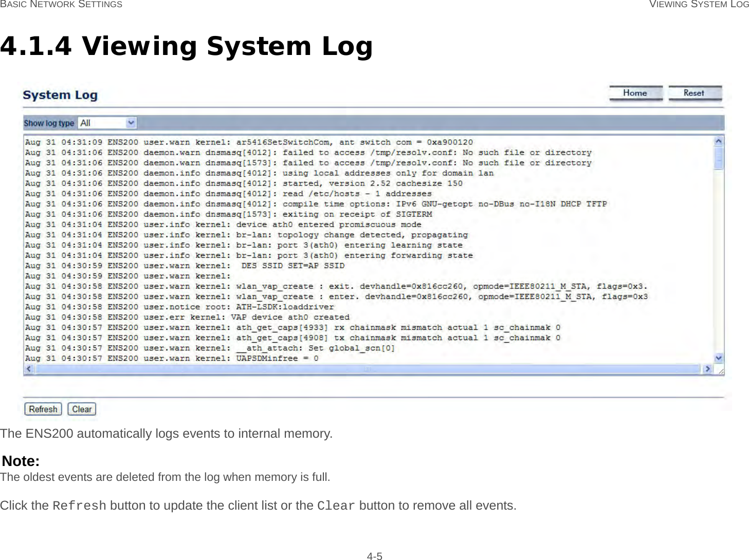Click the dnsmasq[4012] 'failed to access /tmp/resolv.conf' log line
This screenshot has width=749, height=560.
(308, 153)
